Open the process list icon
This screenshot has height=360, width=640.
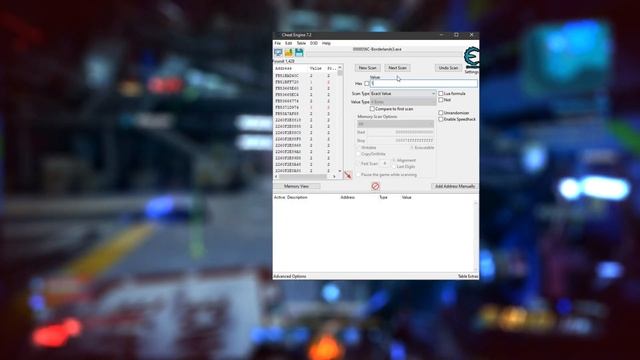278,52
